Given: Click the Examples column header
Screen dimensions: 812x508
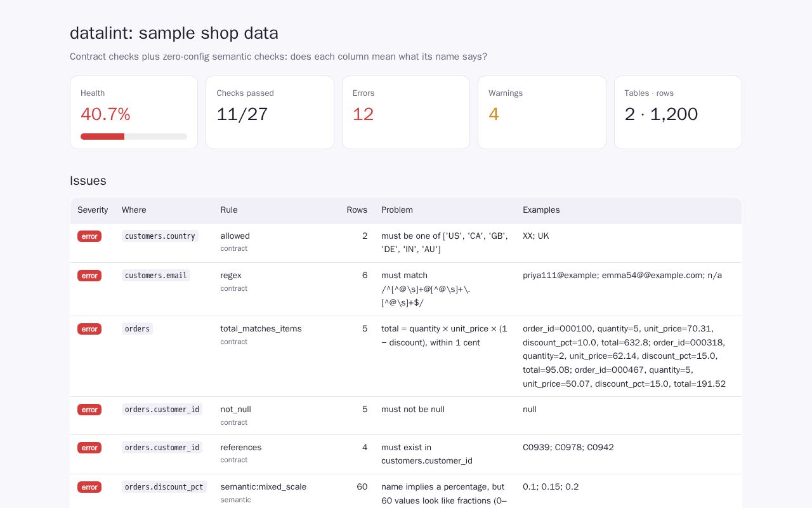Looking at the screenshot, I should (x=541, y=210).
